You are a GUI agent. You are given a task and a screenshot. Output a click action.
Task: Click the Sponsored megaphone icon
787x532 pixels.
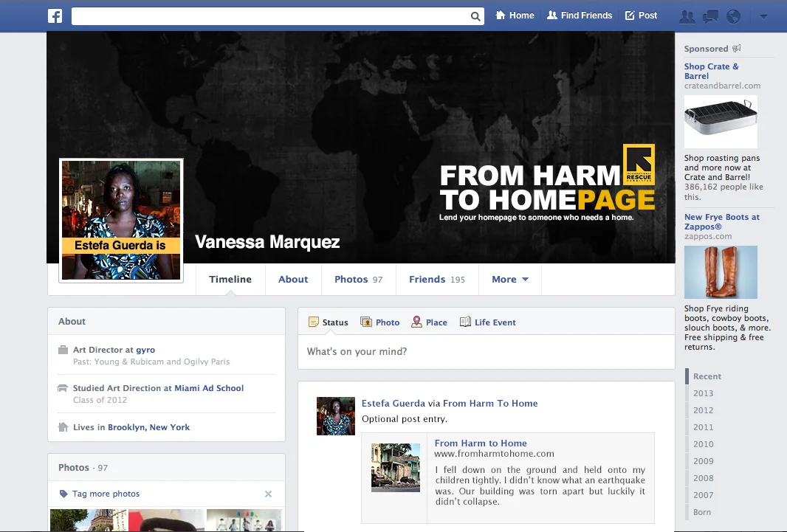tap(736, 49)
